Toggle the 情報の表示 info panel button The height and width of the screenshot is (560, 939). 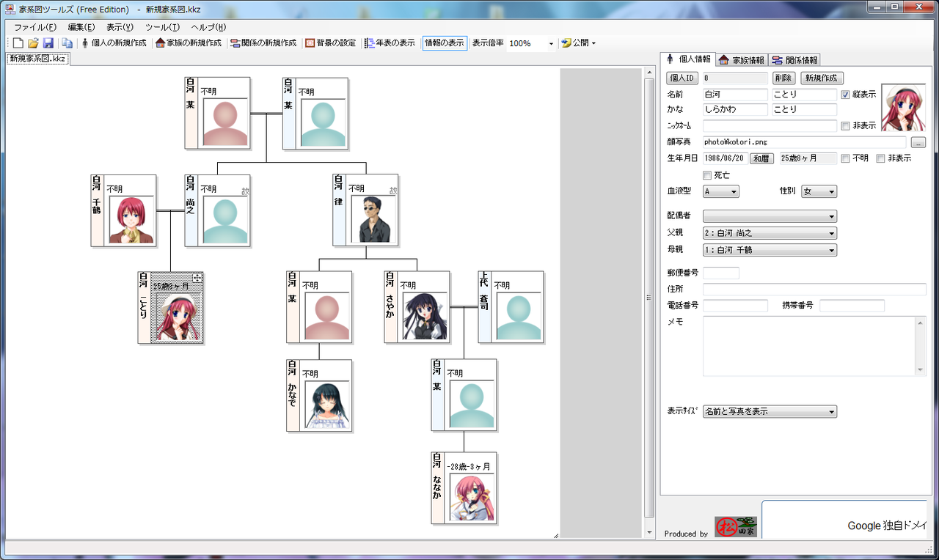coord(445,43)
